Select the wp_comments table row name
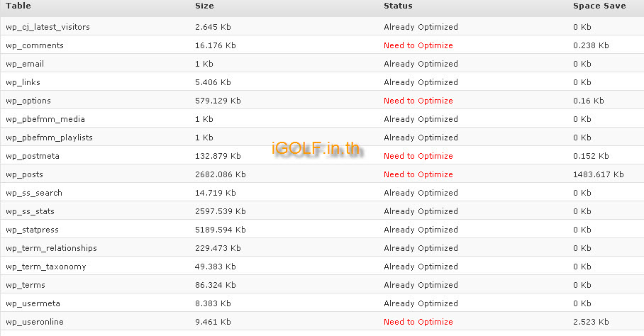The height and width of the screenshot is (336, 644). coord(35,45)
